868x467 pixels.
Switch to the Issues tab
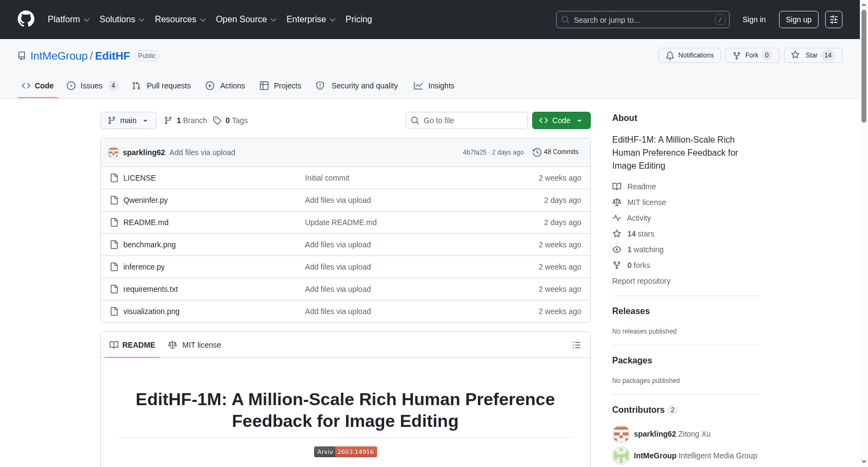[x=92, y=86]
